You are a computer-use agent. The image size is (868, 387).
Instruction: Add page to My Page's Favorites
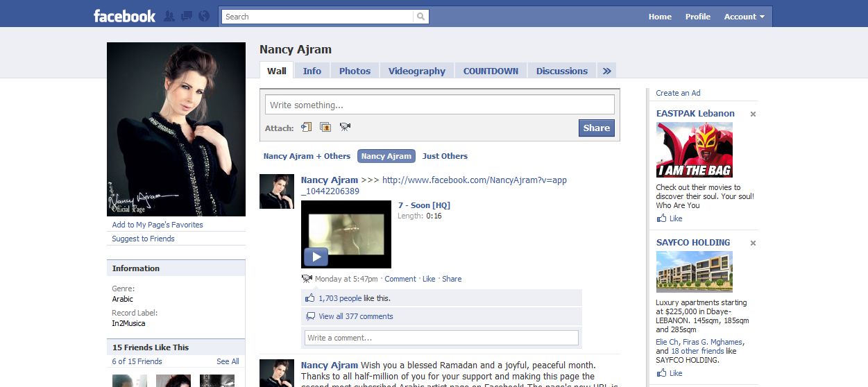coord(158,225)
